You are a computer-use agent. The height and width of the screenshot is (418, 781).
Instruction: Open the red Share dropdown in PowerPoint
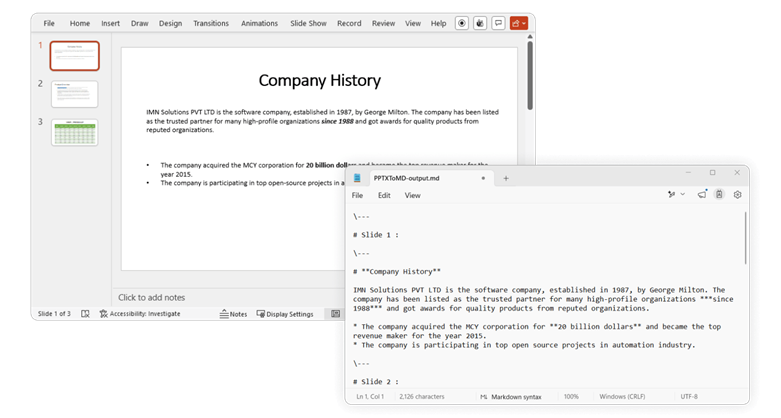[x=519, y=23]
